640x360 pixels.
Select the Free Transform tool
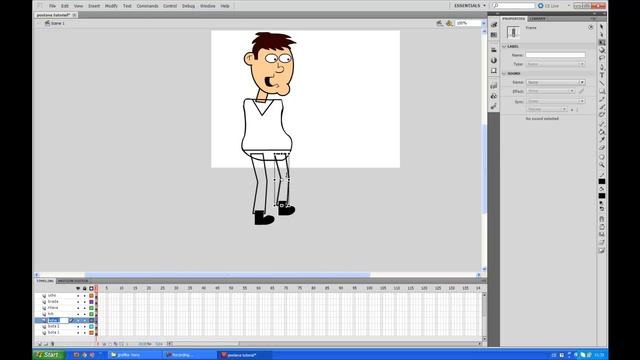[602, 42]
